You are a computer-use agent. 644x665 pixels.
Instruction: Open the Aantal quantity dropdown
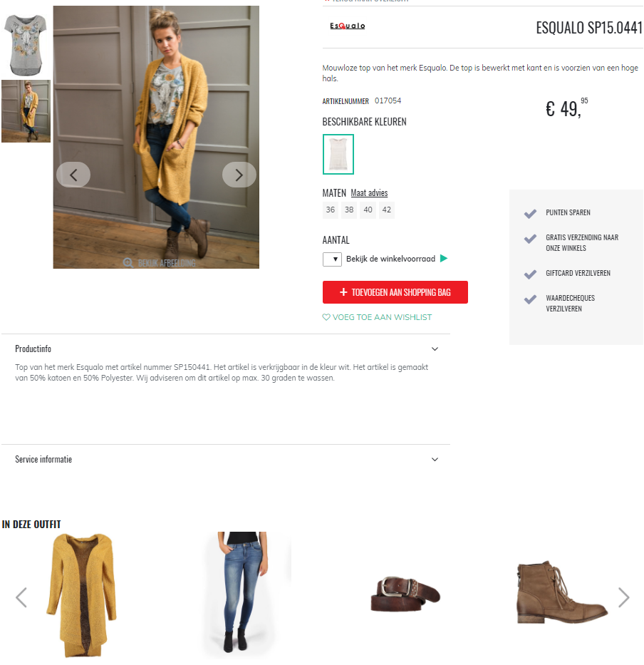click(333, 259)
